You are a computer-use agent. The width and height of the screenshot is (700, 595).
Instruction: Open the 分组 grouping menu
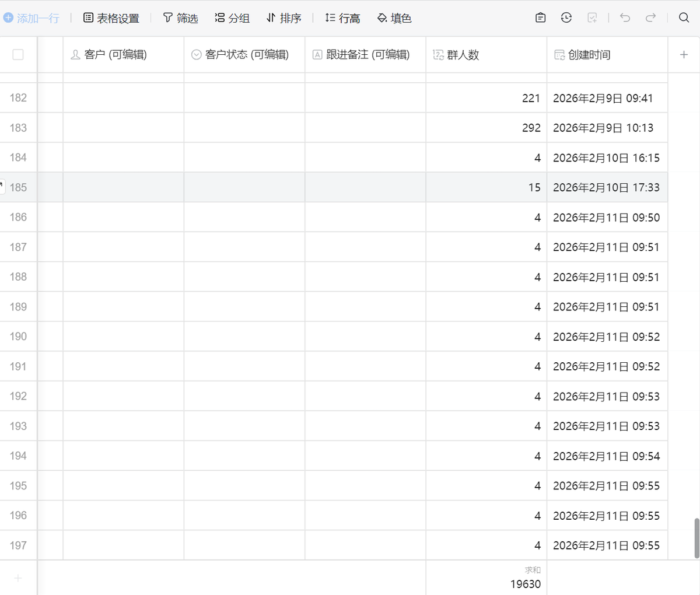232,18
